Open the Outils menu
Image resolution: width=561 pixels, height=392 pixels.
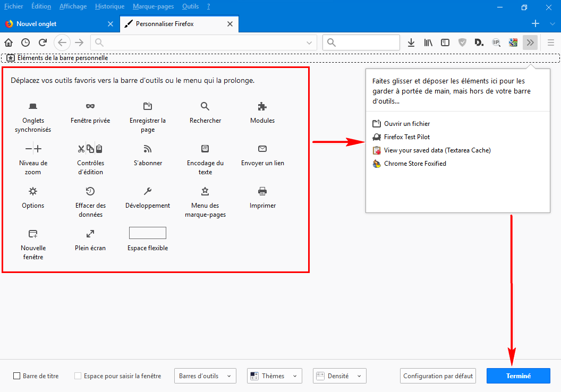coord(190,6)
